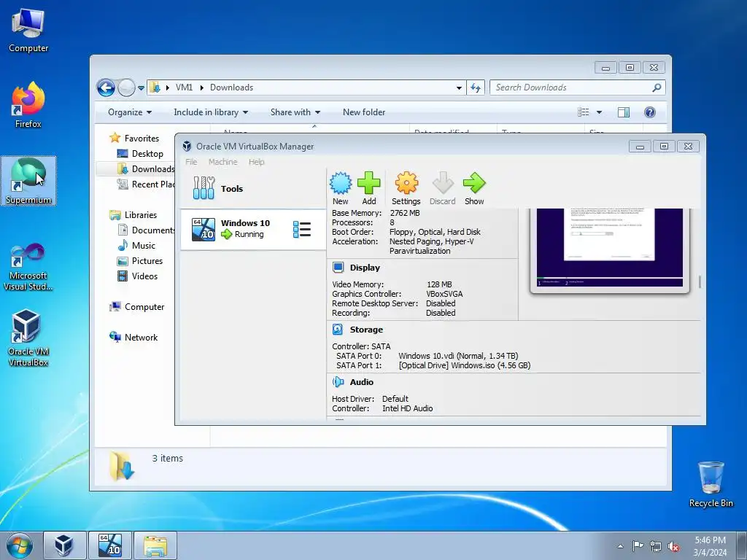Open recent pages dropdown in Explorer
The width and height of the screenshot is (747, 560).
141,88
